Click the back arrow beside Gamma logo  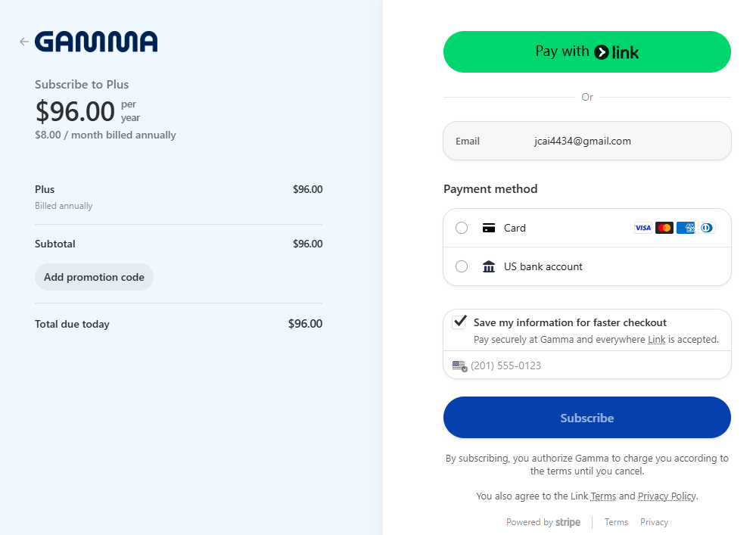coord(24,42)
